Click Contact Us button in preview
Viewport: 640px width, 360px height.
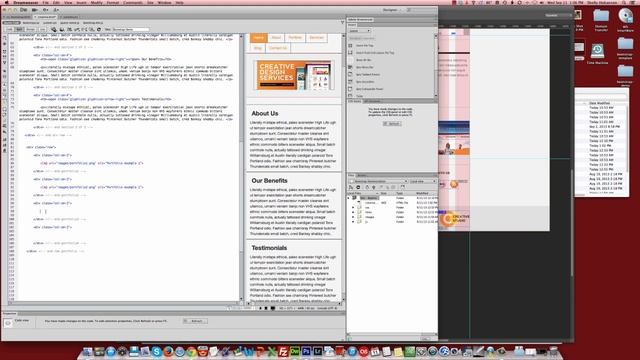pos(278,48)
